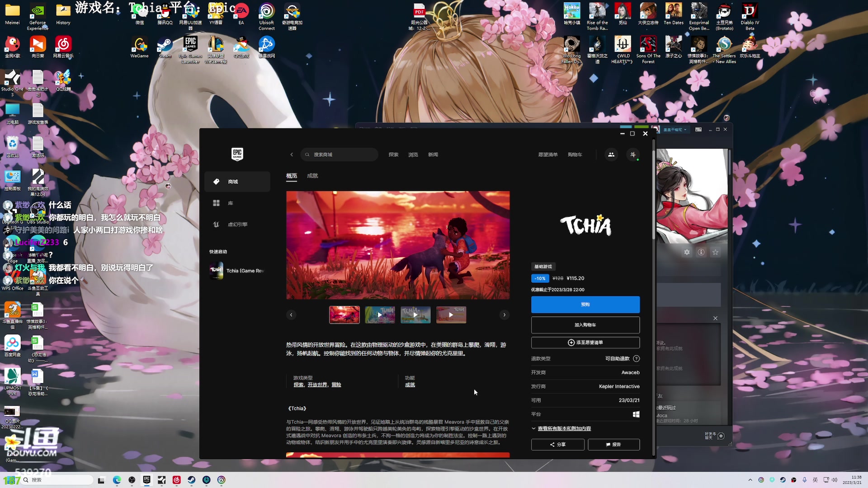
Task: Play the second trailer thumbnail
Action: [x=380, y=315]
